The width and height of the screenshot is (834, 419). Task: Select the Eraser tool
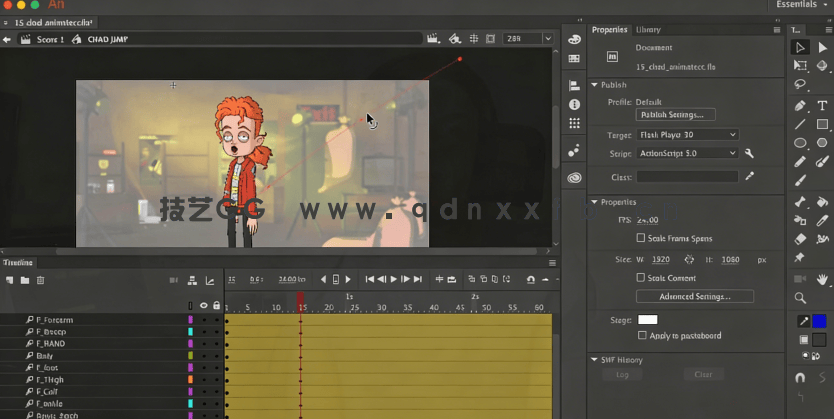pyautogui.click(x=800, y=239)
